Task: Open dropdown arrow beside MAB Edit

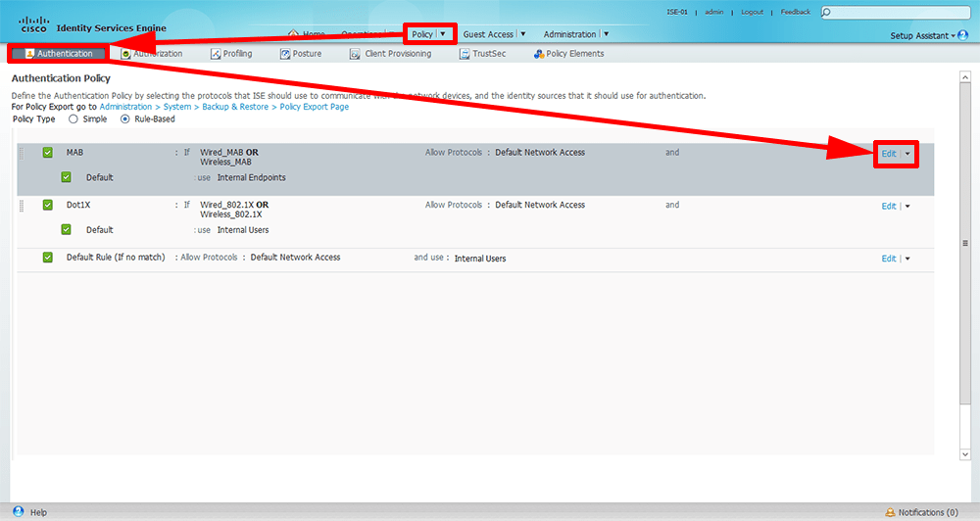Action: click(x=907, y=154)
